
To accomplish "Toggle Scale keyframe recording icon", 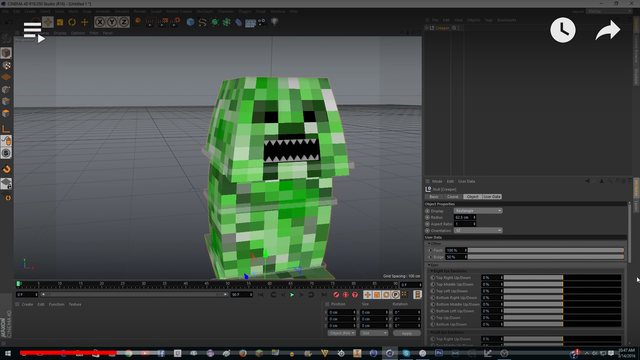I will 377,295.
